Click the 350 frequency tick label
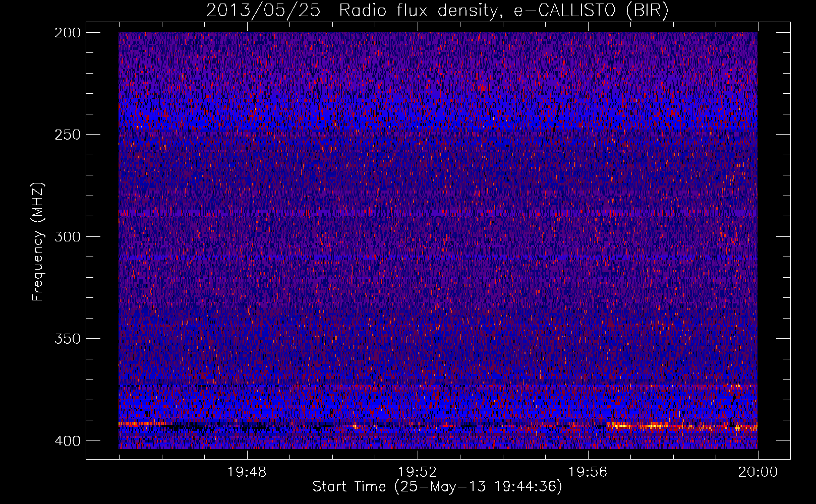816x504 pixels. click(x=67, y=338)
